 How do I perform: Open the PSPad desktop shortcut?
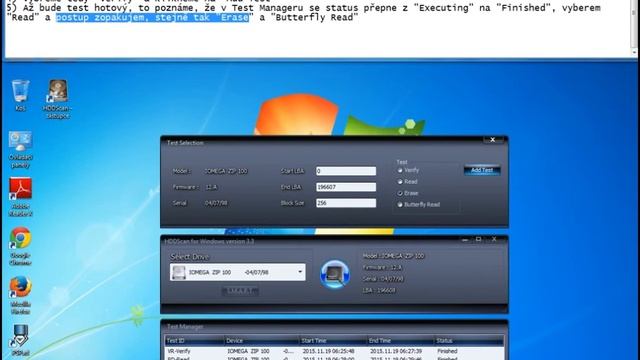20,340
